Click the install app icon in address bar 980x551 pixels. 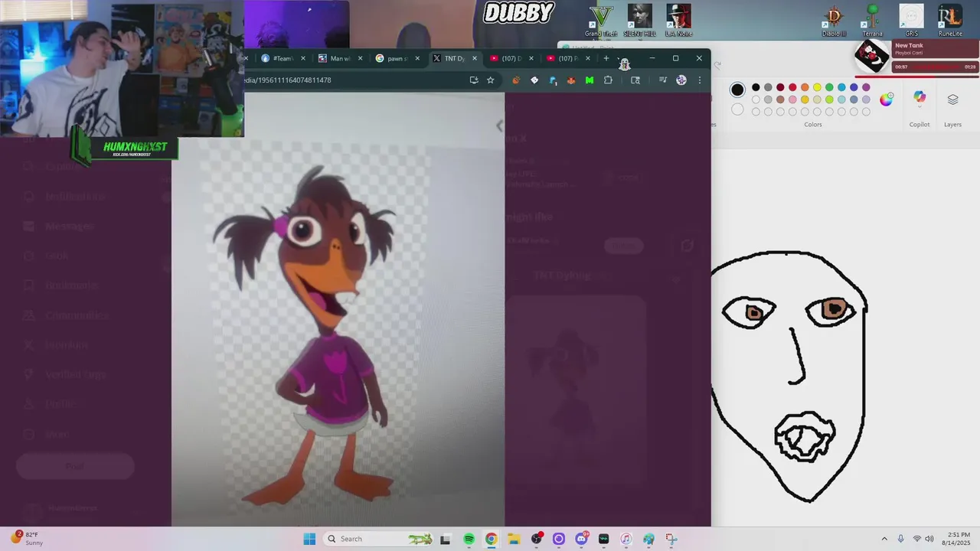coord(474,80)
